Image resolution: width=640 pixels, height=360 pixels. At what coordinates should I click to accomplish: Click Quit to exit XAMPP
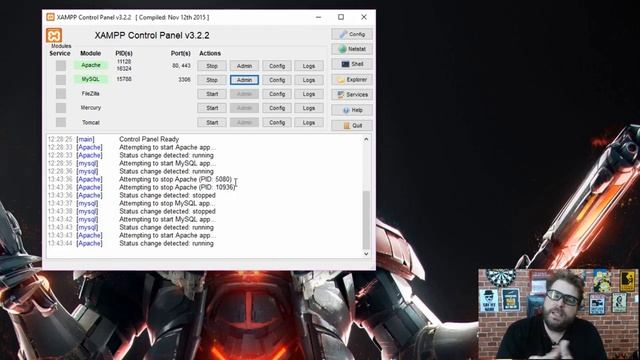[352, 125]
